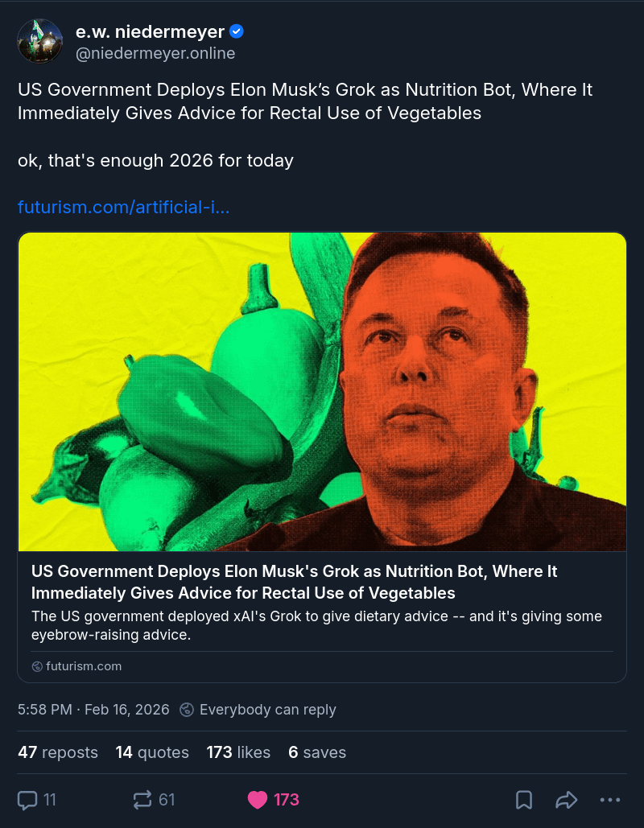View the 173 likes list
The width and height of the screenshot is (644, 828).
click(238, 752)
